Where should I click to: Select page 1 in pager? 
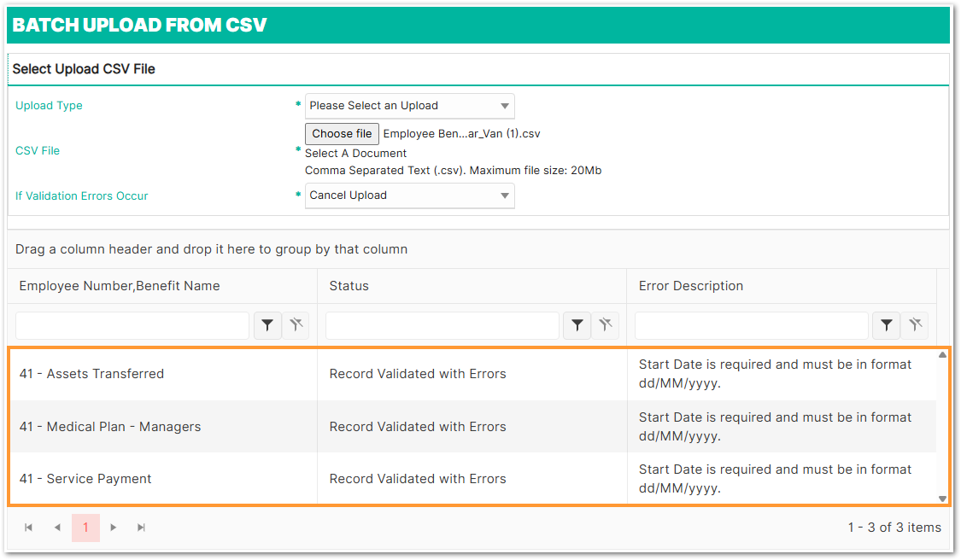85,528
